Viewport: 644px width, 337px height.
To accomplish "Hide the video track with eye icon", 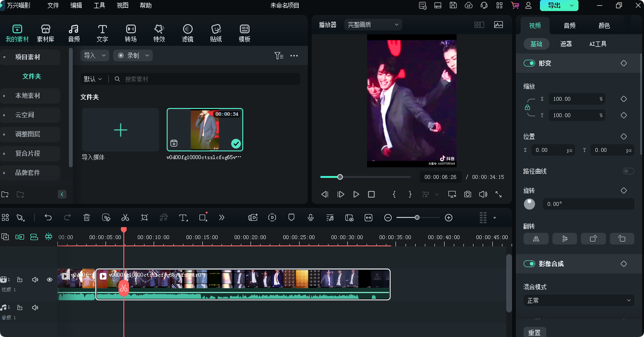I will (50, 280).
